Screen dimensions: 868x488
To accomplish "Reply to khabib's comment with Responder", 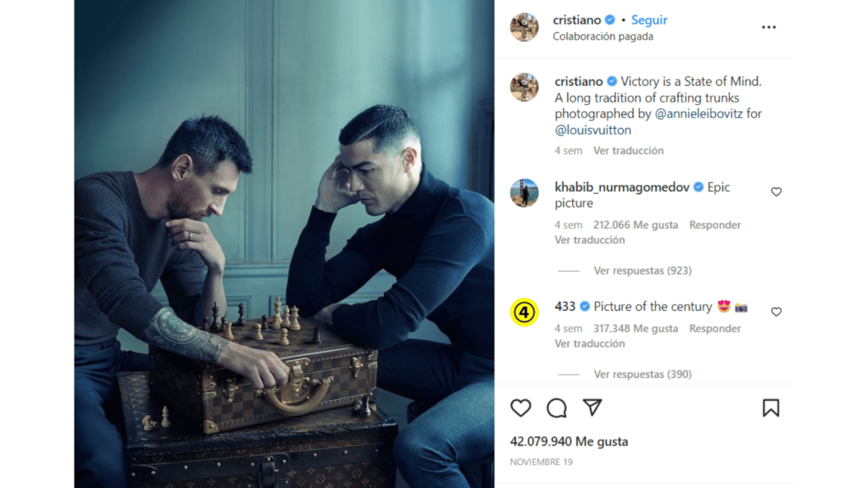I will [x=715, y=225].
